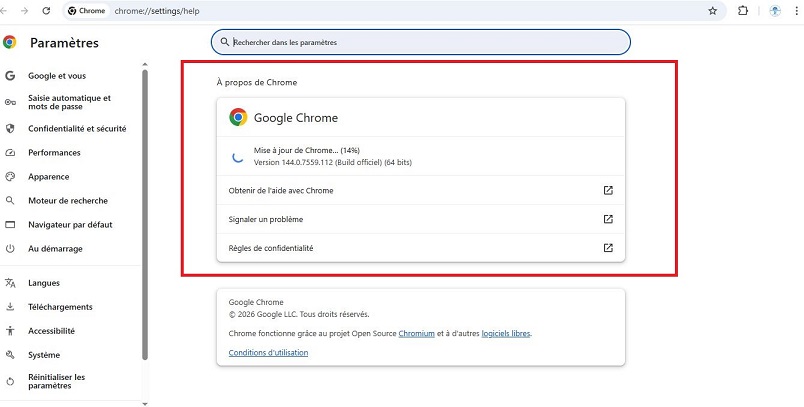The image size is (804, 407).
Task: Click the À propos de Chrome heading
Action: [256, 82]
